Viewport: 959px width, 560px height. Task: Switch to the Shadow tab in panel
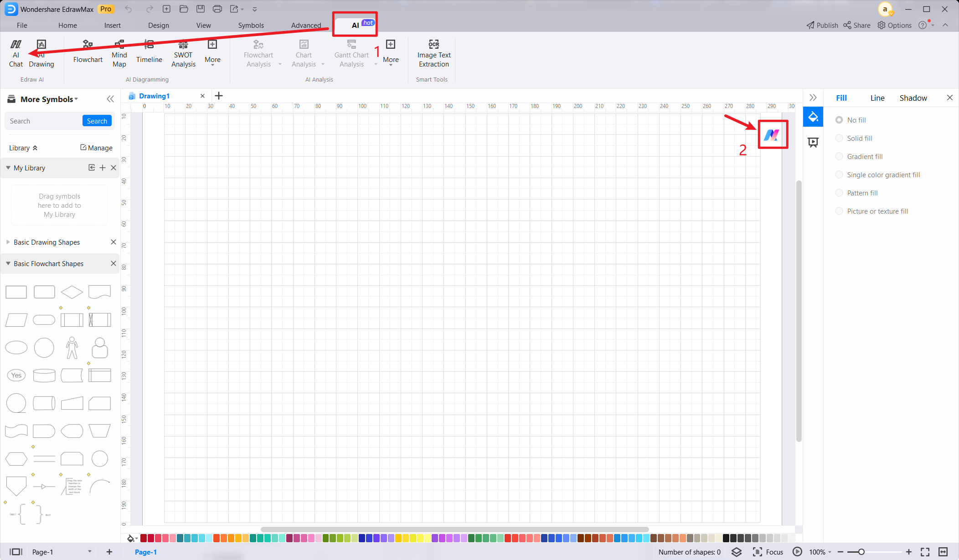913,98
